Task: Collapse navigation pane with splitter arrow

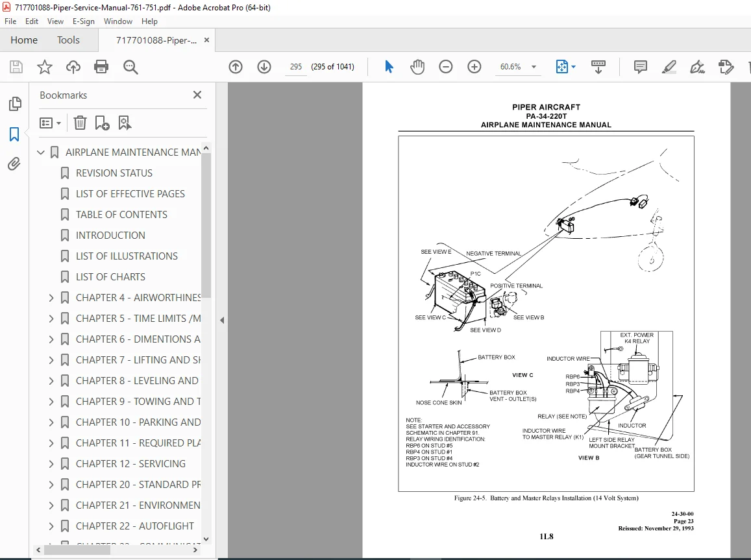Action: [x=222, y=320]
